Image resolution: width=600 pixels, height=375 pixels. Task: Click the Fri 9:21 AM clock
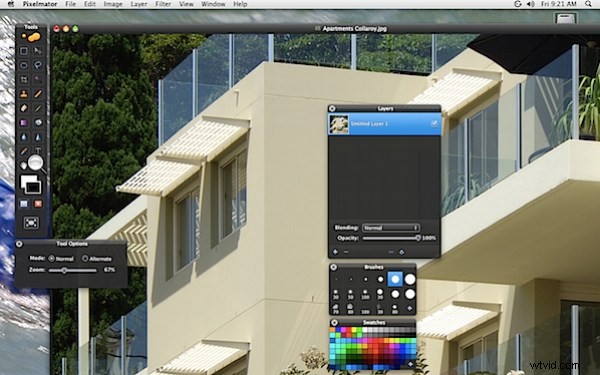coord(559,4)
